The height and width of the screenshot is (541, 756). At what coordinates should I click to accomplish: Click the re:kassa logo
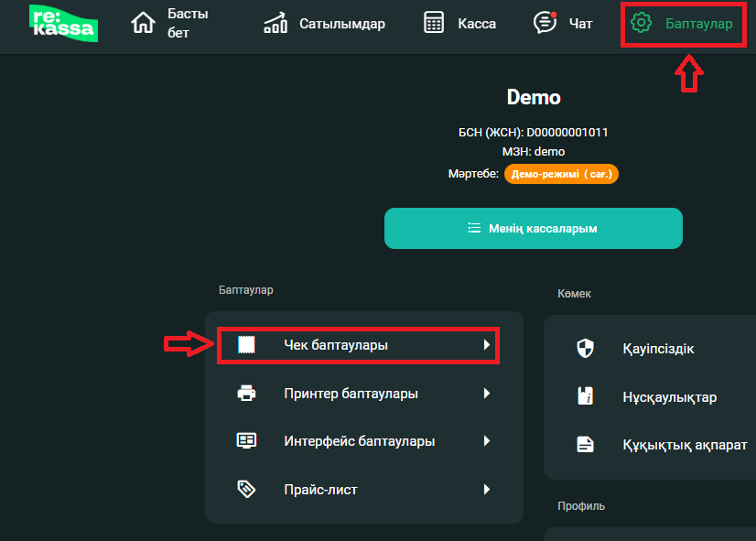(x=63, y=24)
